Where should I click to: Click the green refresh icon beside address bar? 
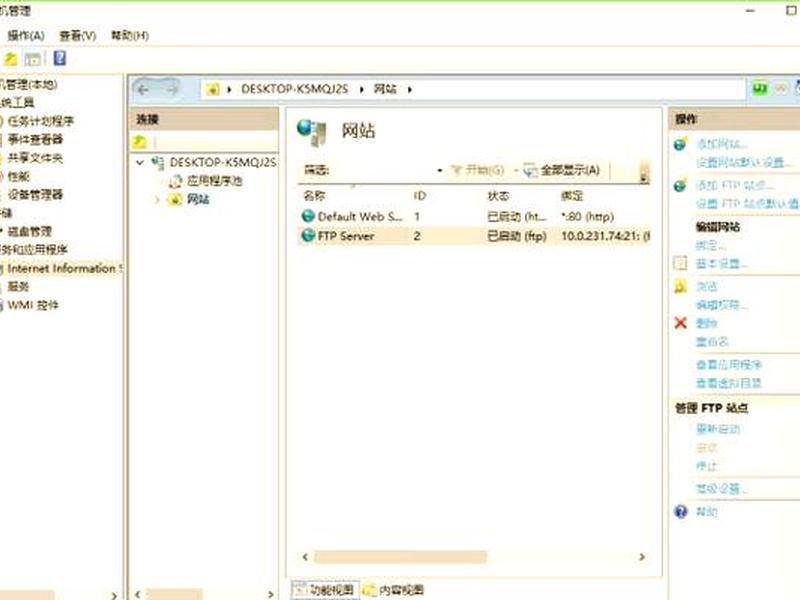tap(760, 88)
